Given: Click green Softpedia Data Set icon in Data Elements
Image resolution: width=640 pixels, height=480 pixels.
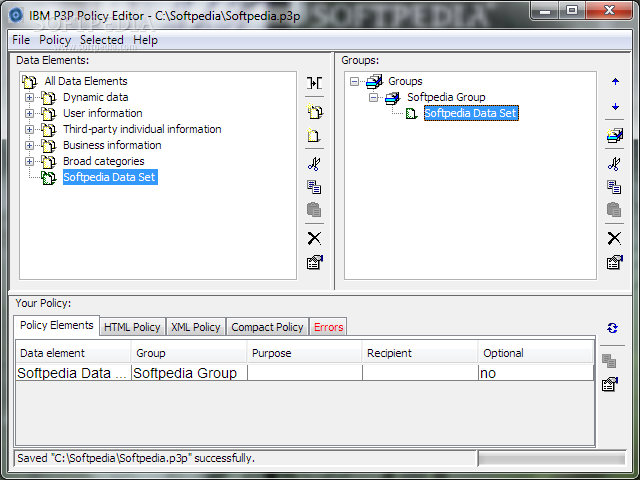Looking at the screenshot, I should [49, 177].
